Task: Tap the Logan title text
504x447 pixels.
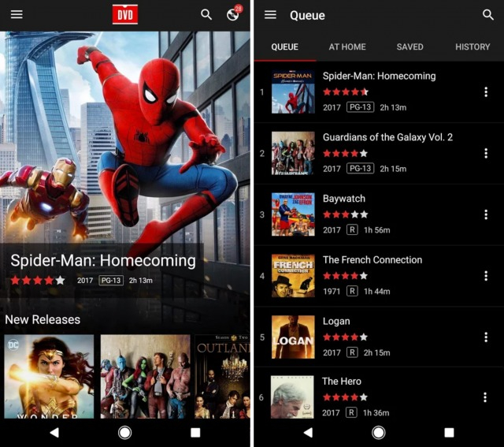Action: 336,321
